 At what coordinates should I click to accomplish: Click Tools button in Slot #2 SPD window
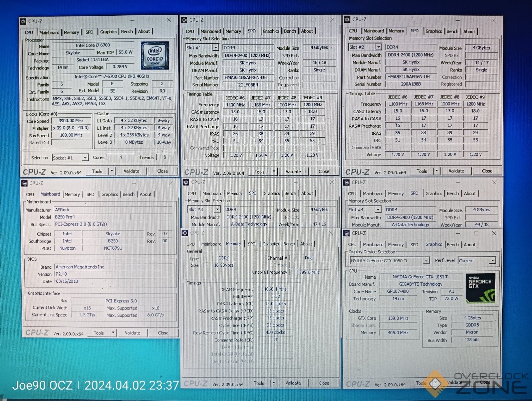tap(422, 171)
